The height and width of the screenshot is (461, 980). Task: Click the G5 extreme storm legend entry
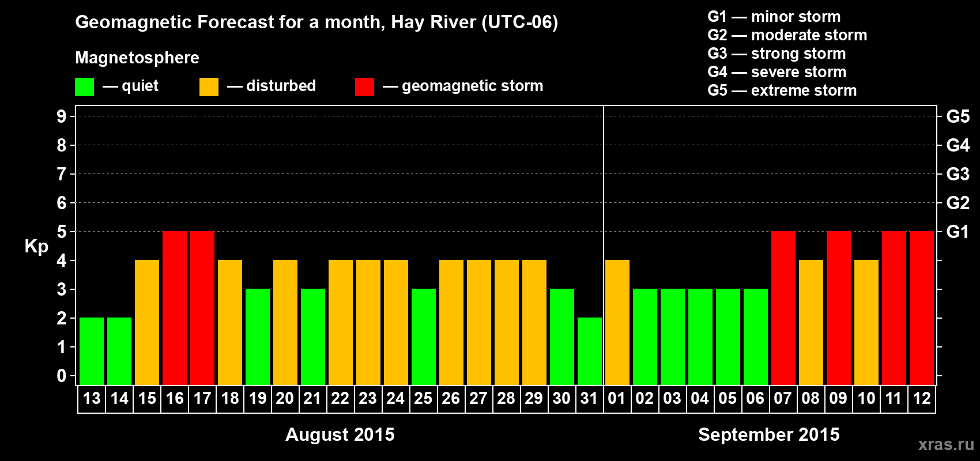(782, 90)
